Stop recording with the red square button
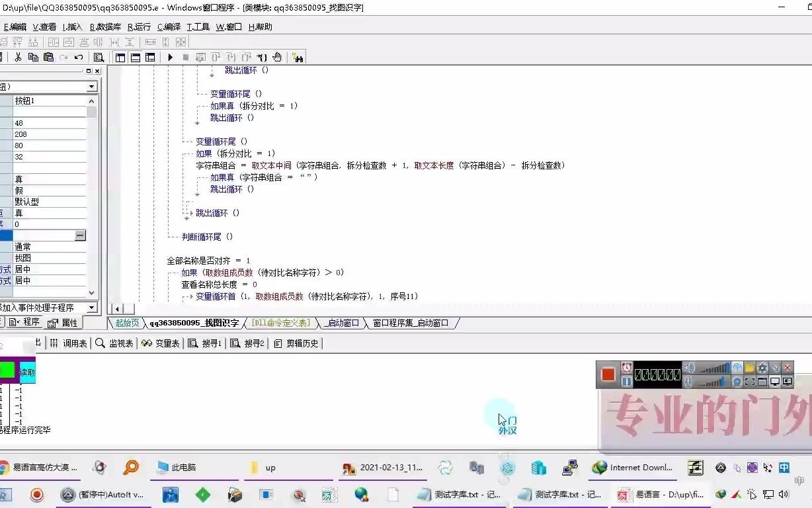Screen dimensions: 812x508 pyautogui.click(x=608, y=374)
